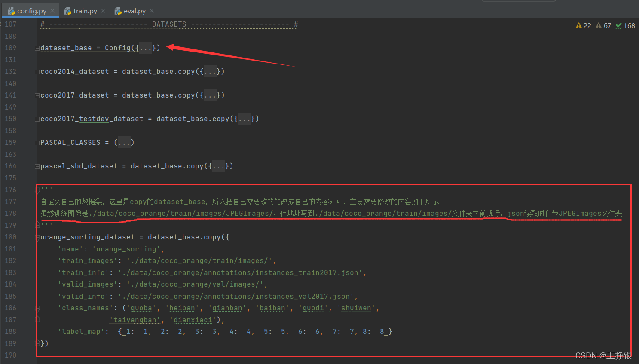Click the Python file icon on eval.py tab

118,11
